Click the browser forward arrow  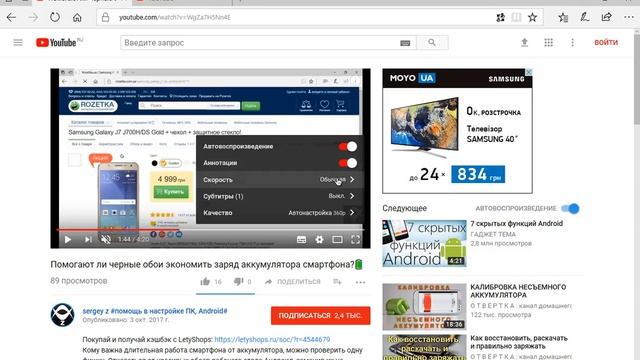(x=33, y=17)
